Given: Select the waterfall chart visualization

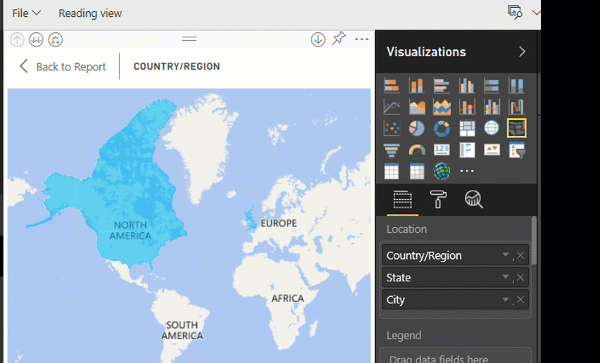Looking at the screenshot, I should click(x=516, y=107).
